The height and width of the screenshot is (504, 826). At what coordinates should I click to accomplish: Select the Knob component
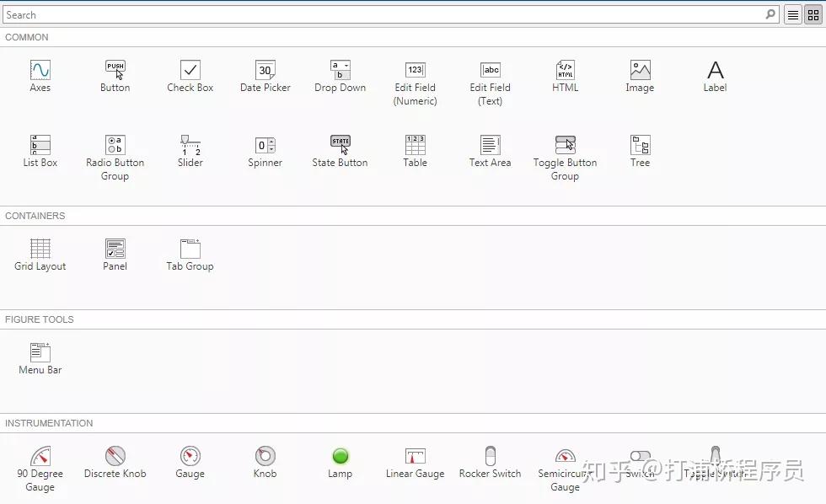[x=265, y=463]
